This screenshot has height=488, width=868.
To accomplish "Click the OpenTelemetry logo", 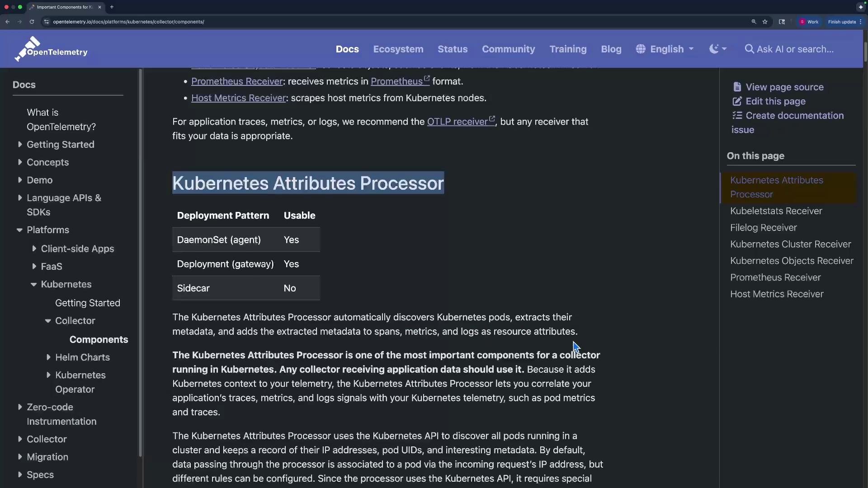I will tap(51, 49).
